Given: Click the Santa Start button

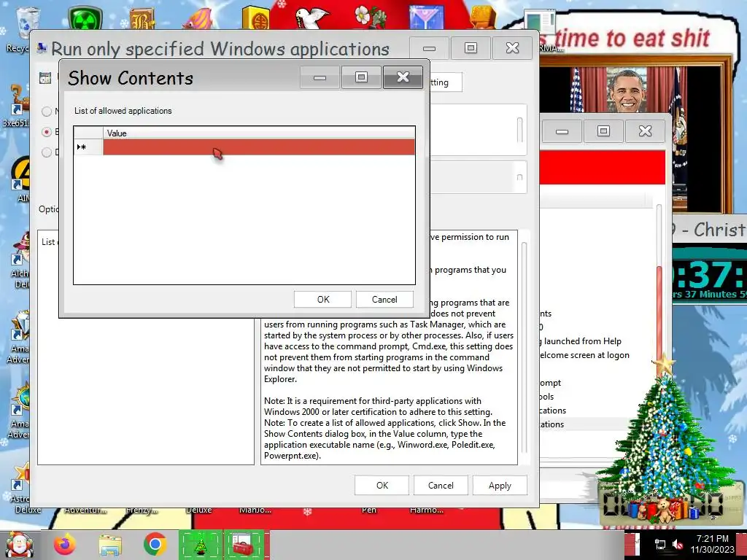Looking at the screenshot, I should pos(19,545).
